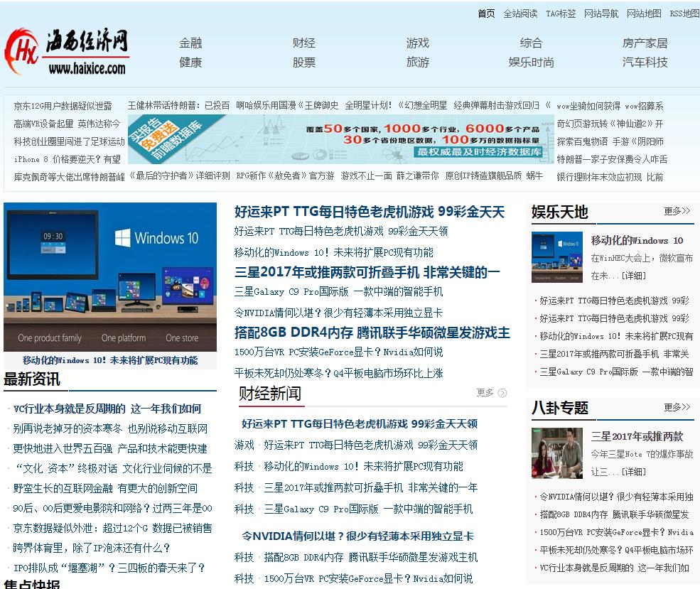Open 跨界体育里，除了IP泡沫还有什么 article

pos(92,548)
